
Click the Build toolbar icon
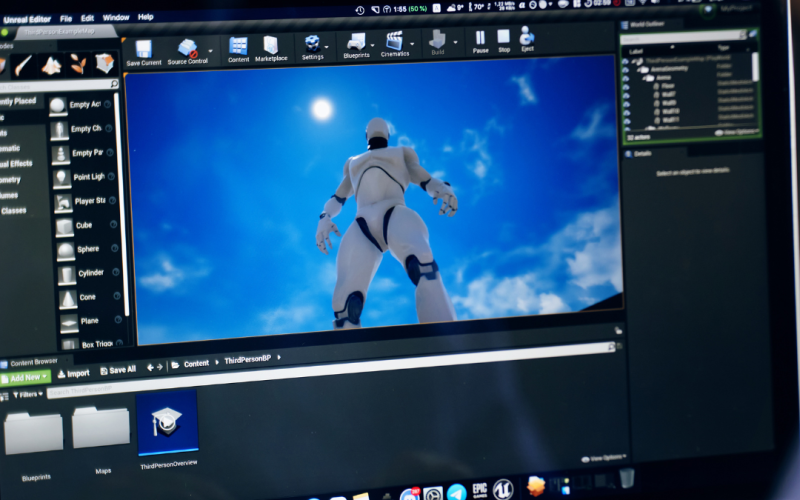click(x=437, y=39)
